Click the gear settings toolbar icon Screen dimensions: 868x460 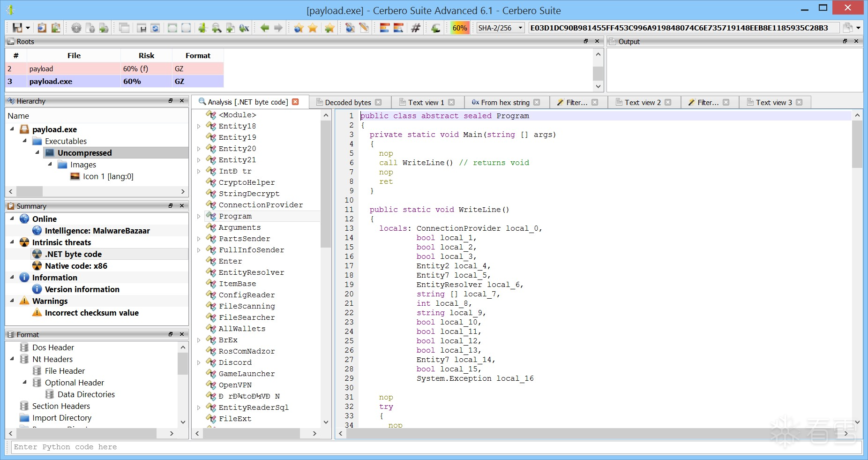pyautogui.click(x=76, y=28)
